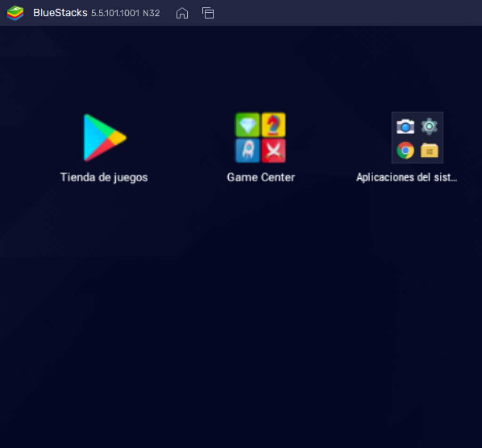This screenshot has height=448, width=482.
Task: Click the Home icon in the top bar
Action: click(182, 13)
